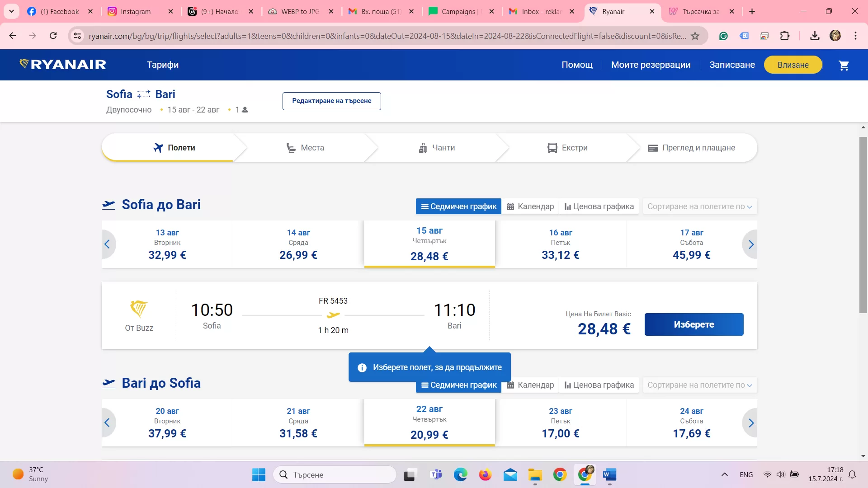Switch outbound view to 'Календар'
The width and height of the screenshot is (868, 488).
(530, 206)
